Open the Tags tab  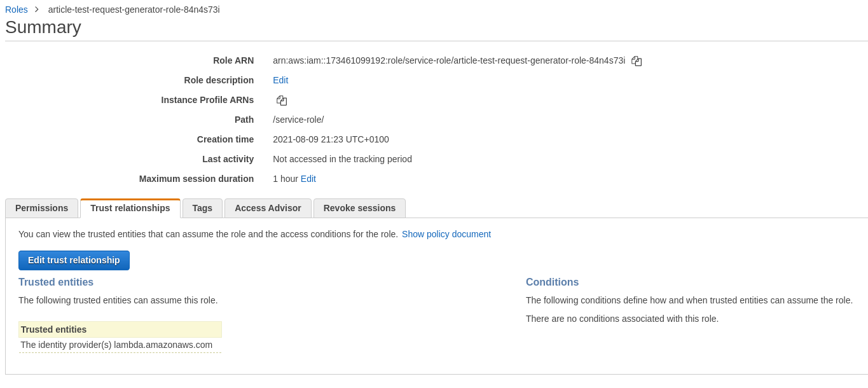[x=202, y=208]
